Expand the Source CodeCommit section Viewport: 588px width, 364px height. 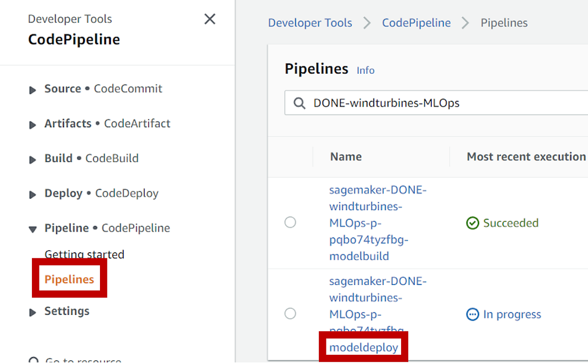click(x=32, y=89)
